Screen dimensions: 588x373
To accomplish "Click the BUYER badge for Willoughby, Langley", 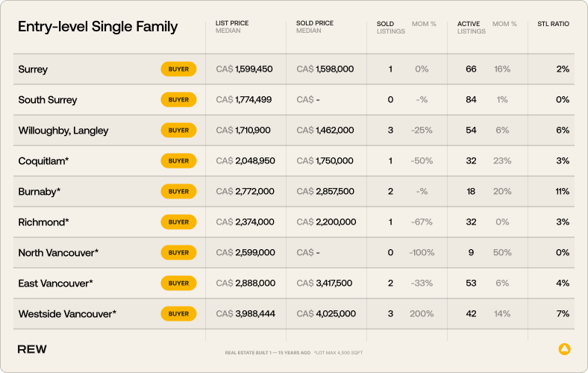I will [x=178, y=130].
